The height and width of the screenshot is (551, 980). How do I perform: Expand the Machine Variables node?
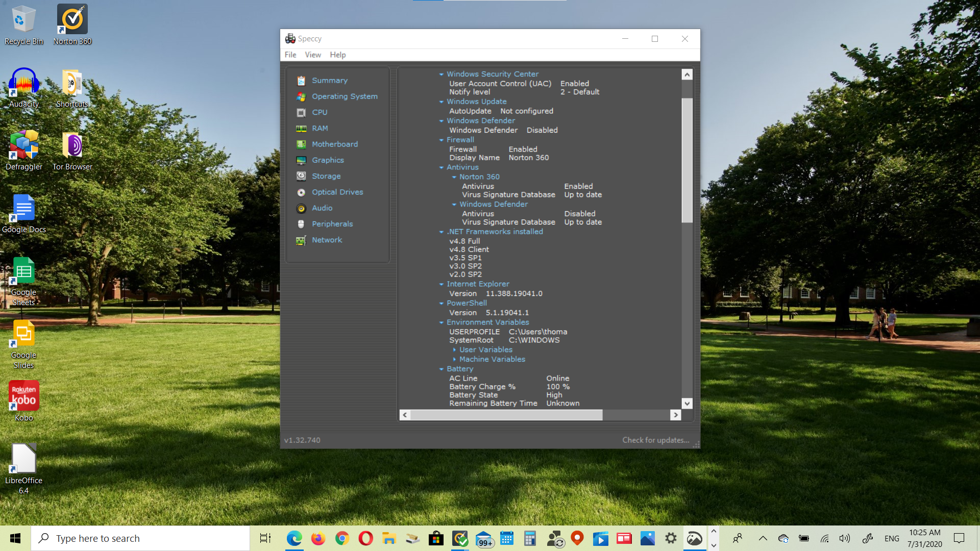[x=454, y=360]
